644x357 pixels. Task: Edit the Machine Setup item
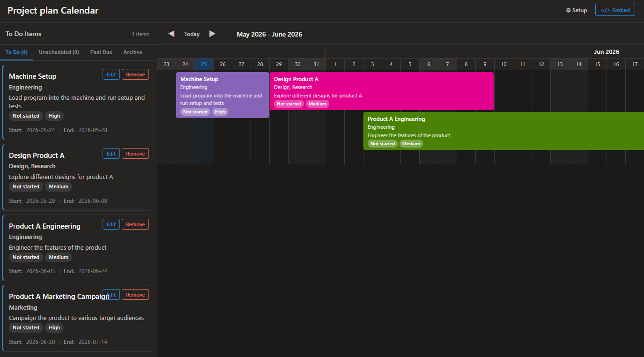[111, 74]
